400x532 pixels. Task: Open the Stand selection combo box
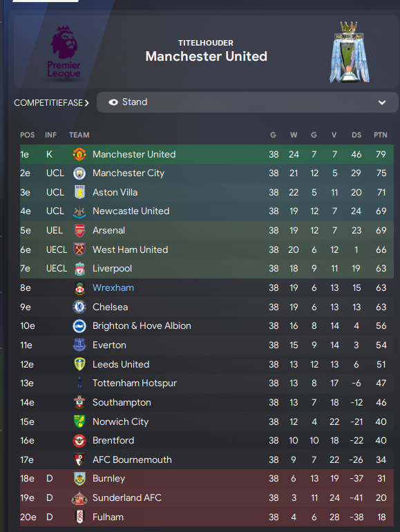(247, 102)
